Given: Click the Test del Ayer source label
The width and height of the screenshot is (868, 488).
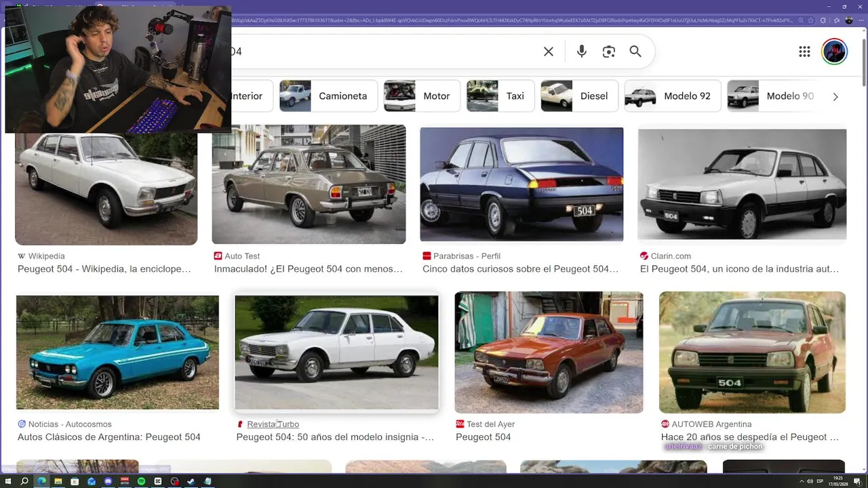Looking at the screenshot, I should 491,424.
